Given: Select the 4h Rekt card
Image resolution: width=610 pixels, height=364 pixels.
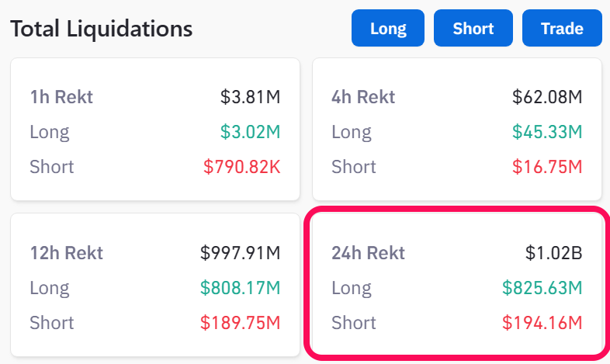Looking at the screenshot, I should pos(456,130).
